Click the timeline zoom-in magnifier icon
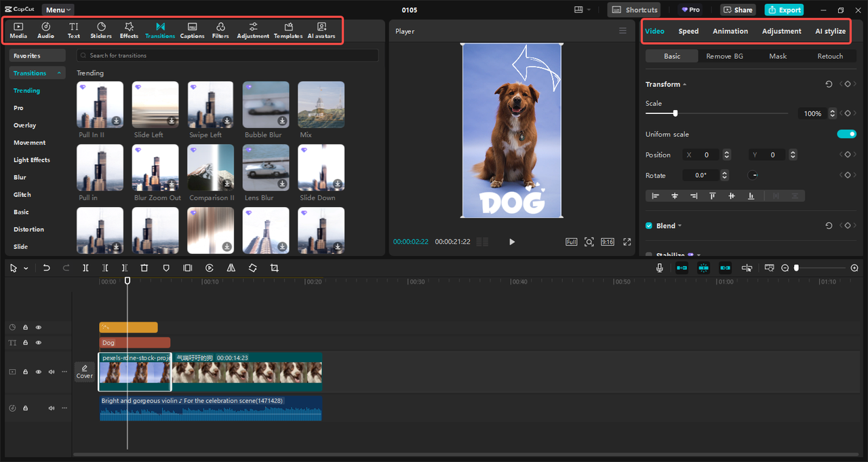Viewport: 868px width, 462px height. 854,268
